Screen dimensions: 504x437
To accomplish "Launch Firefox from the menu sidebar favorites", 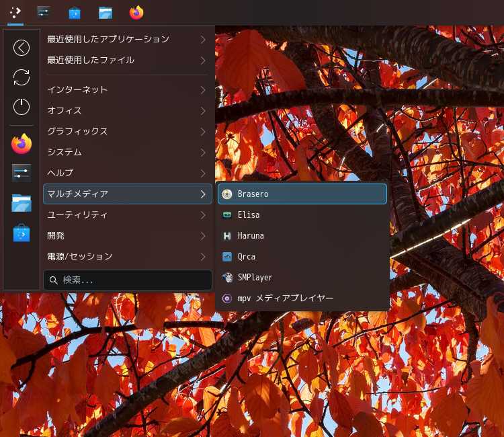I will [x=22, y=144].
